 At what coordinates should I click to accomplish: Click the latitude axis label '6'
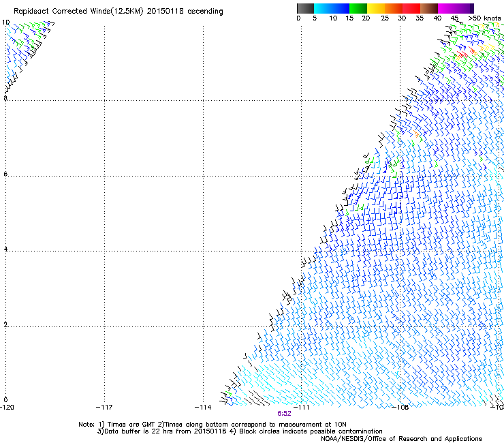pyautogui.click(x=5, y=174)
